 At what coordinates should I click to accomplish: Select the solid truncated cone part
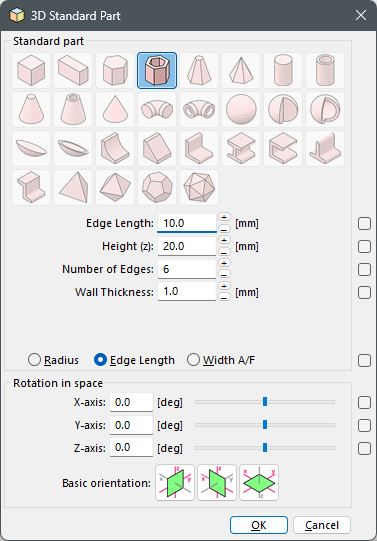click(31, 109)
